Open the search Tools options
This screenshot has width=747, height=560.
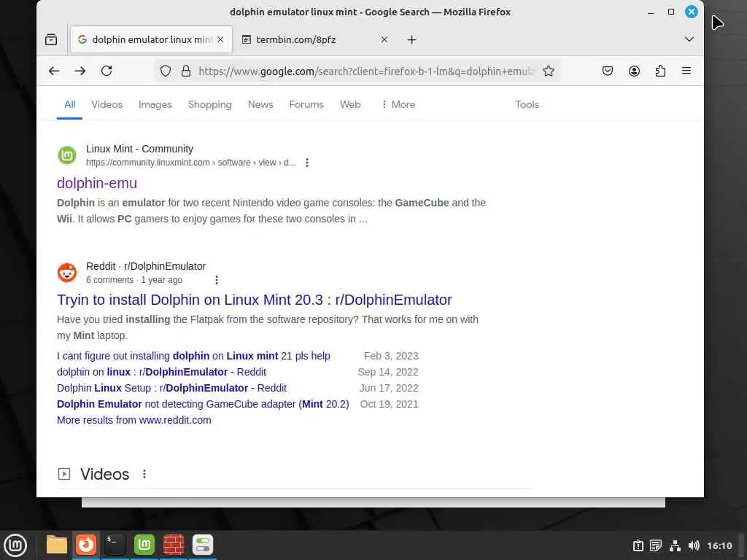527,104
